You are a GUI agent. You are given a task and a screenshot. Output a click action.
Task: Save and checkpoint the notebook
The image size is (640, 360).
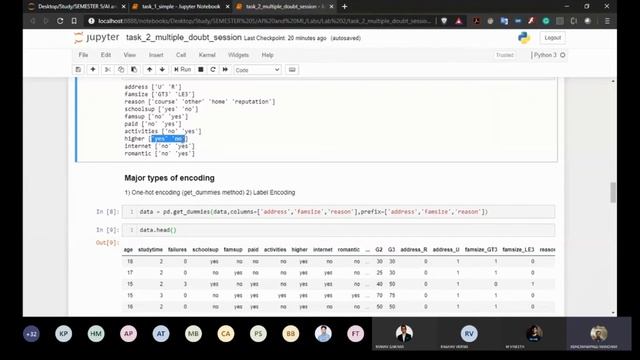tap(78, 70)
